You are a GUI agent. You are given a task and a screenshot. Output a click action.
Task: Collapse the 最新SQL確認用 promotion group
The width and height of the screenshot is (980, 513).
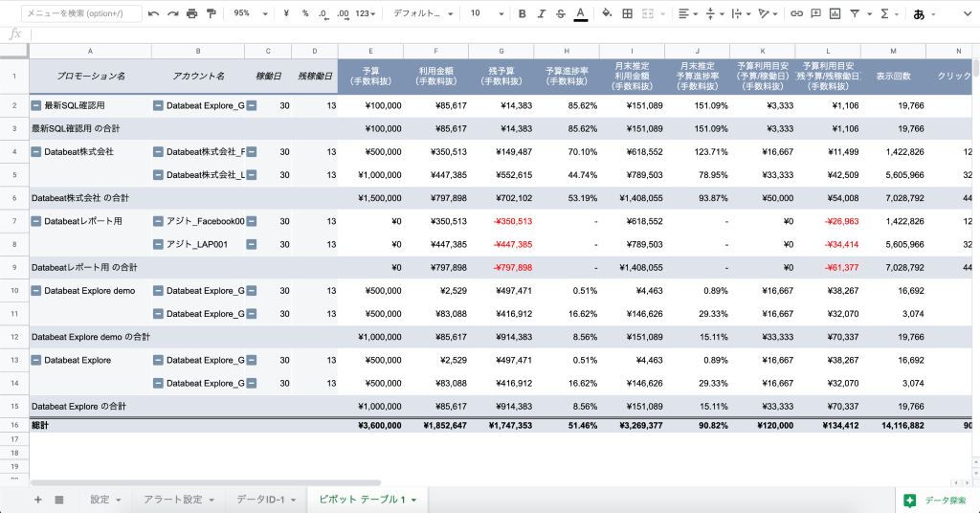click(36, 105)
